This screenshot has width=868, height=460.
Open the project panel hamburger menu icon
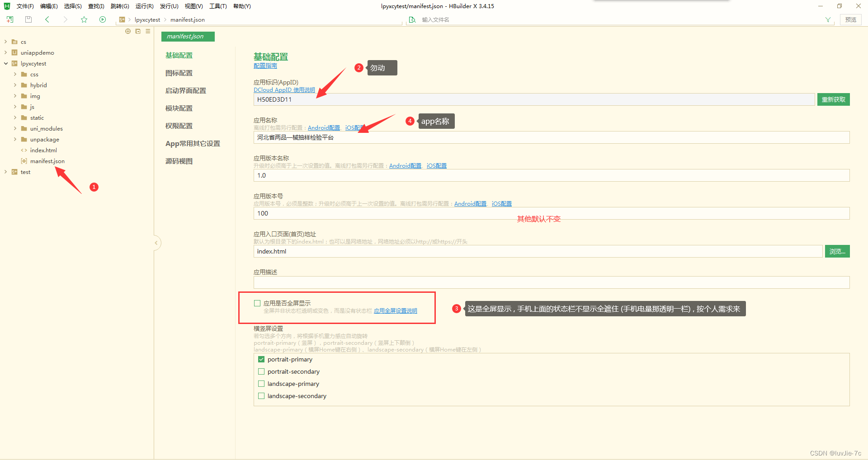(x=147, y=31)
